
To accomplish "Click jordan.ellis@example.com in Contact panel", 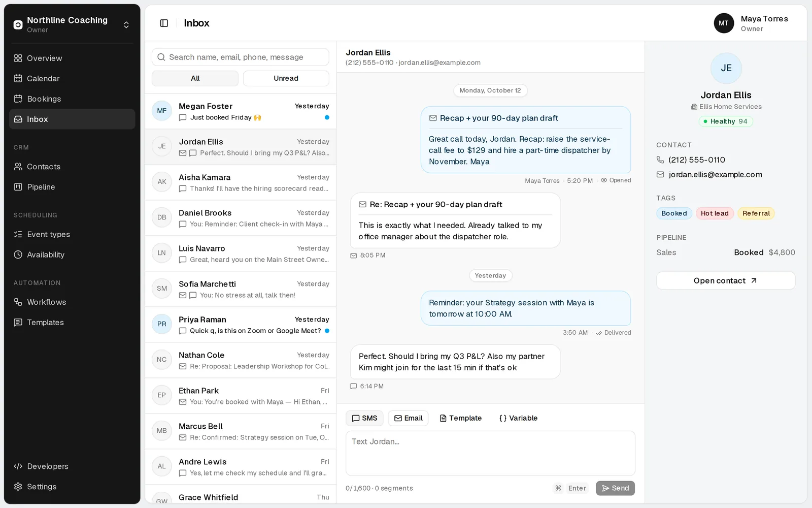I will coord(715,174).
